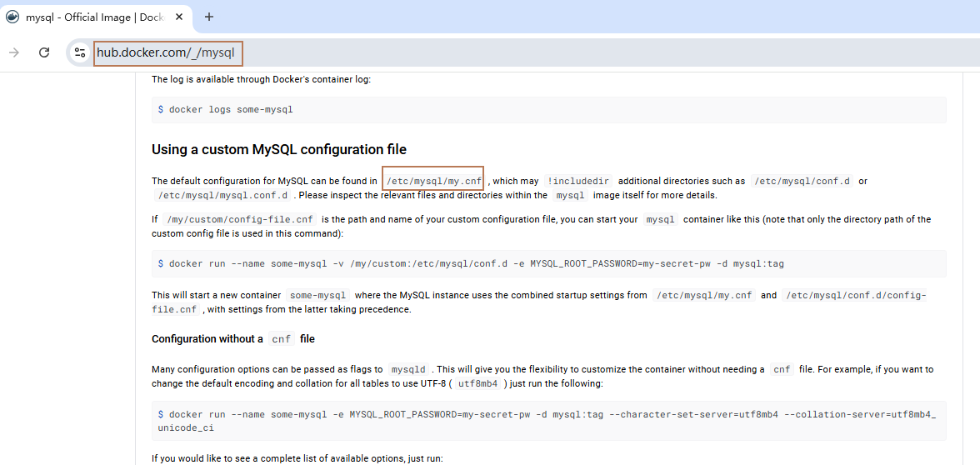Image resolution: width=980 pixels, height=465 pixels.
Task: Click the 'docker logs some-mysql' code block
Action: (548, 110)
